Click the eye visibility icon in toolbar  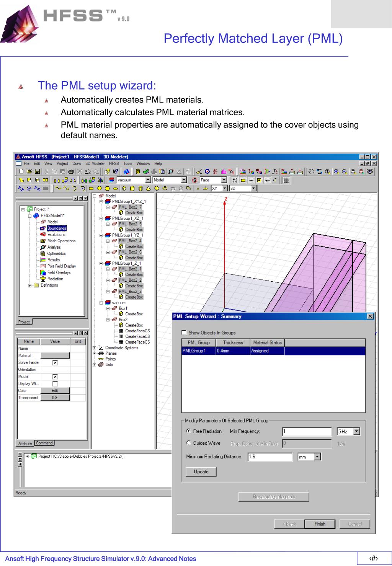370,171
